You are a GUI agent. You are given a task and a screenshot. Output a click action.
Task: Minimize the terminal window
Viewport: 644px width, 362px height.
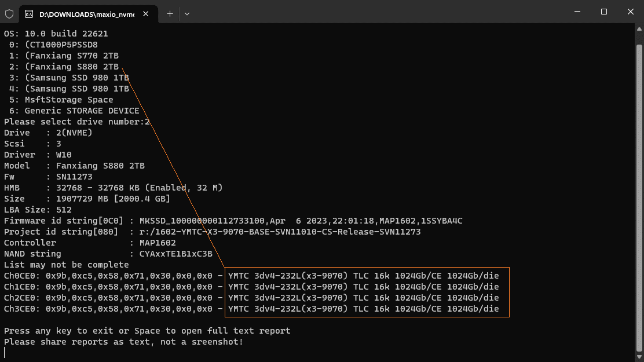[577, 12]
